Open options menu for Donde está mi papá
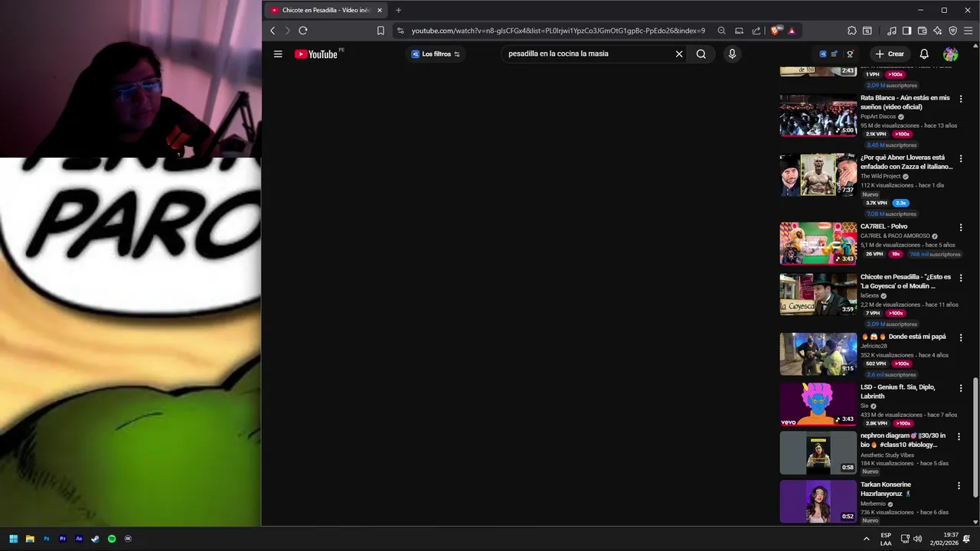Screen dimensions: 980x551 [961, 337]
